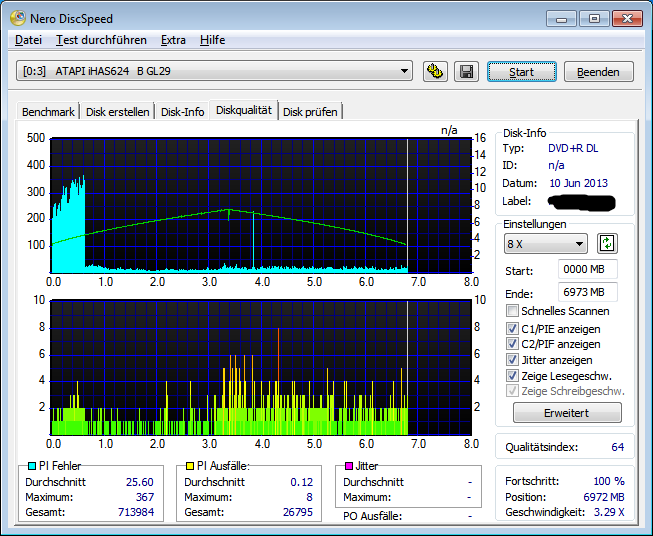Switch to the Benchmark tab
The image size is (653, 536).
(48, 112)
